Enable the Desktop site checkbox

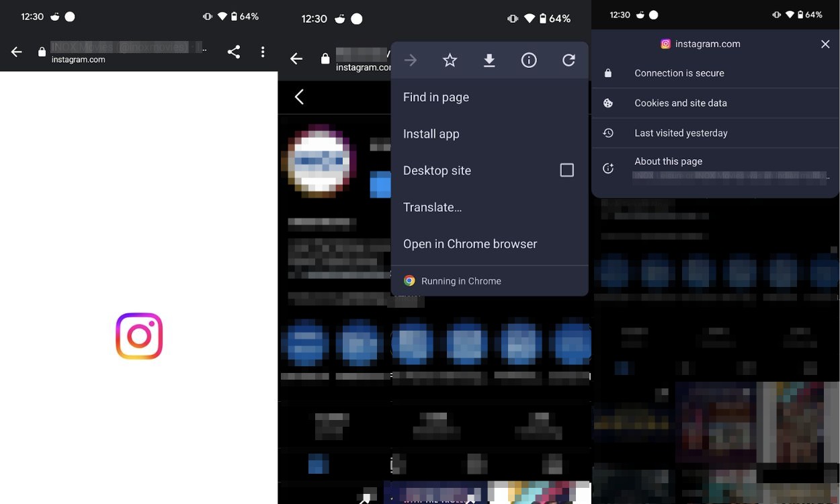click(566, 170)
